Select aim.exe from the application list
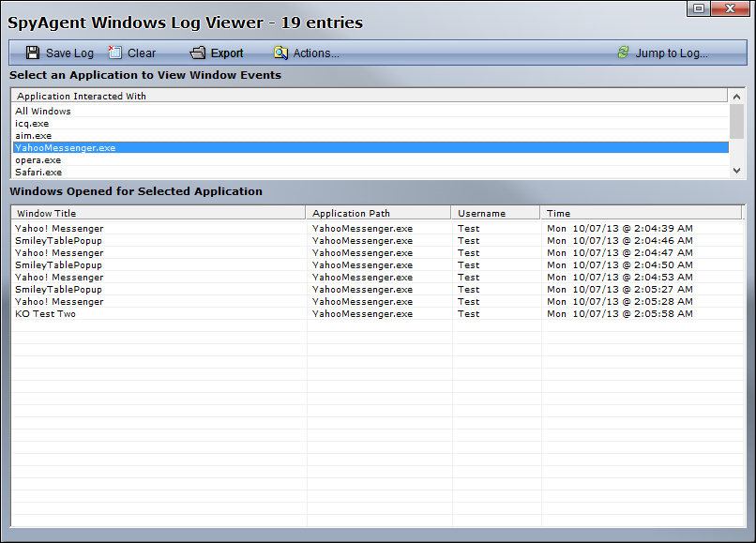756x543 pixels. click(x=34, y=136)
